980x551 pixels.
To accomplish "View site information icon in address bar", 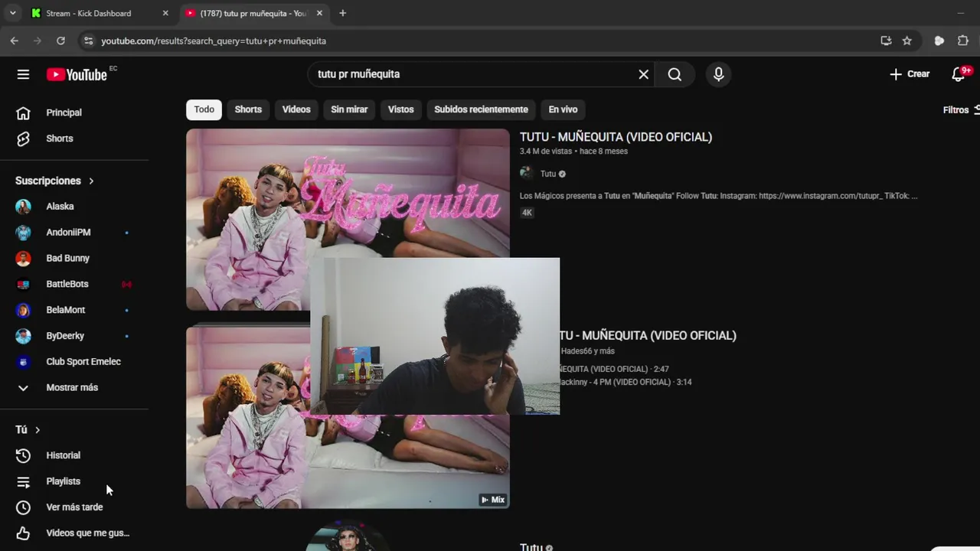I will click(88, 41).
